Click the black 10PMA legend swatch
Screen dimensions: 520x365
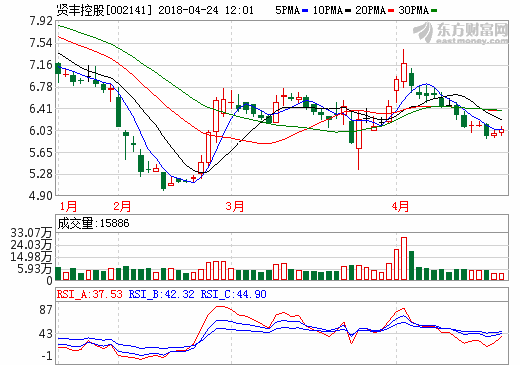[x=348, y=11]
